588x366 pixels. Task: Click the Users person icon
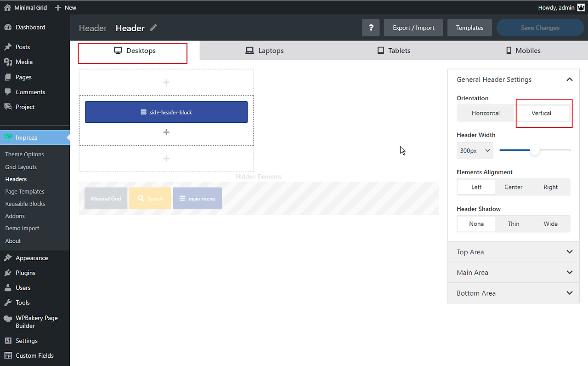coord(8,288)
